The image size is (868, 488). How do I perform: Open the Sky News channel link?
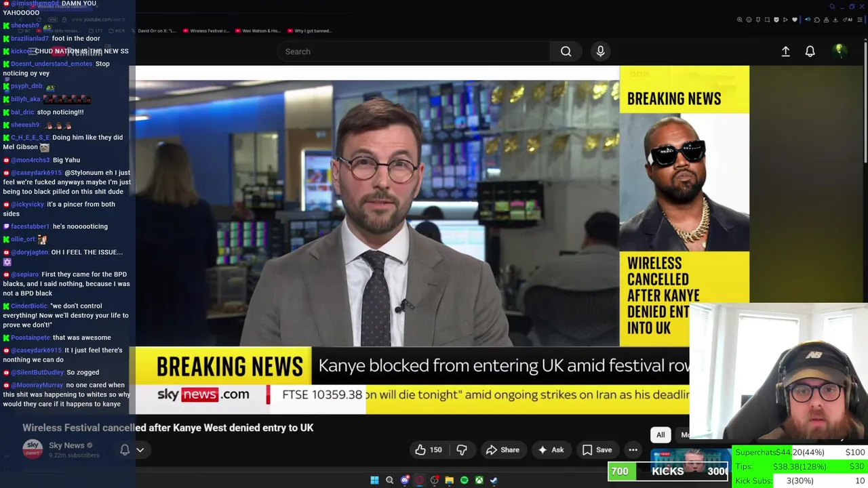[66, 445]
